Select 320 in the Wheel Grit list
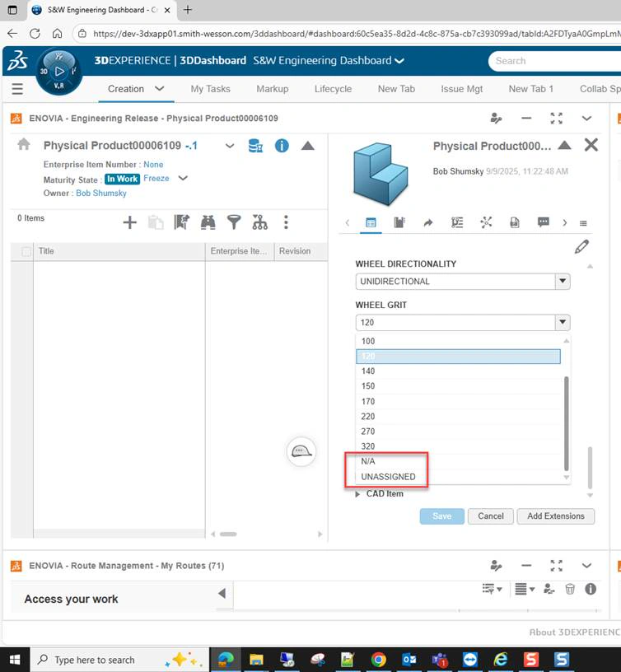 (x=458, y=446)
